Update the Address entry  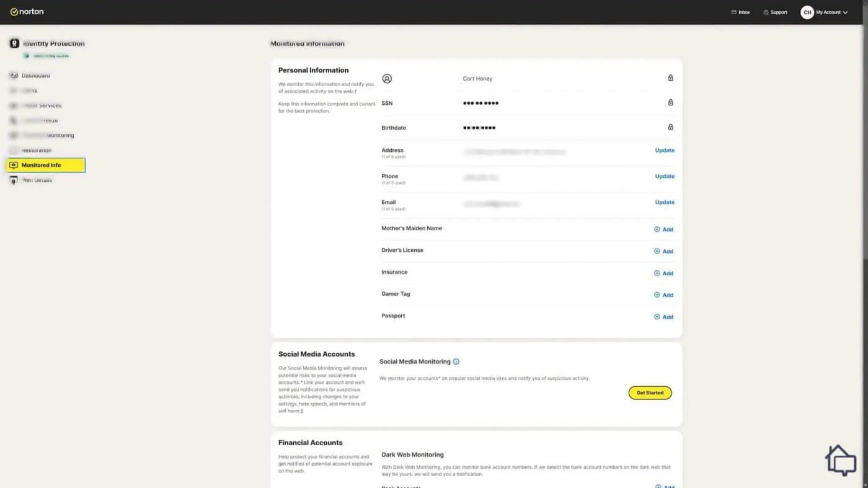pos(665,150)
